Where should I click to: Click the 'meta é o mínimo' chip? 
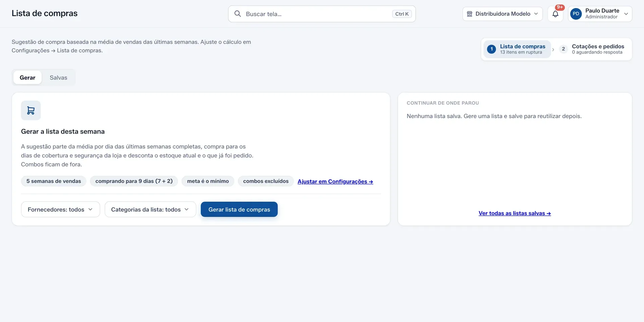208,181
